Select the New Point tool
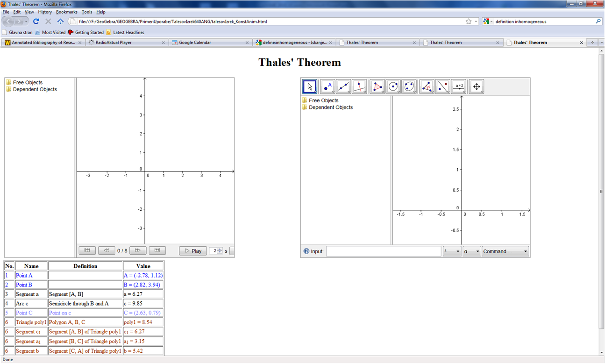 pyautogui.click(x=327, y=86)
